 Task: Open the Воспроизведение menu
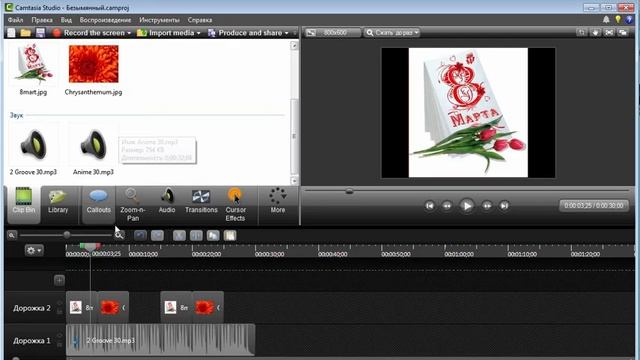(x=105, y=20)
